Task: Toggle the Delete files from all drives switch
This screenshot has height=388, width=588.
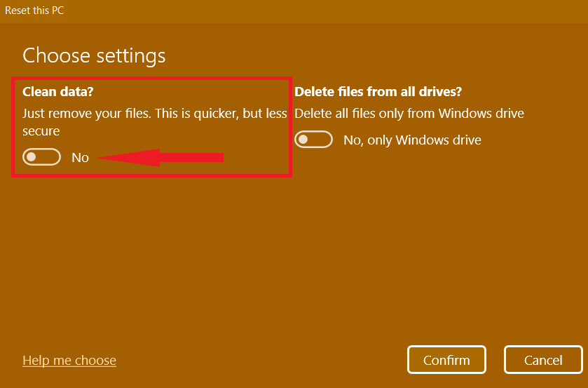Action: tap(313, 140)
